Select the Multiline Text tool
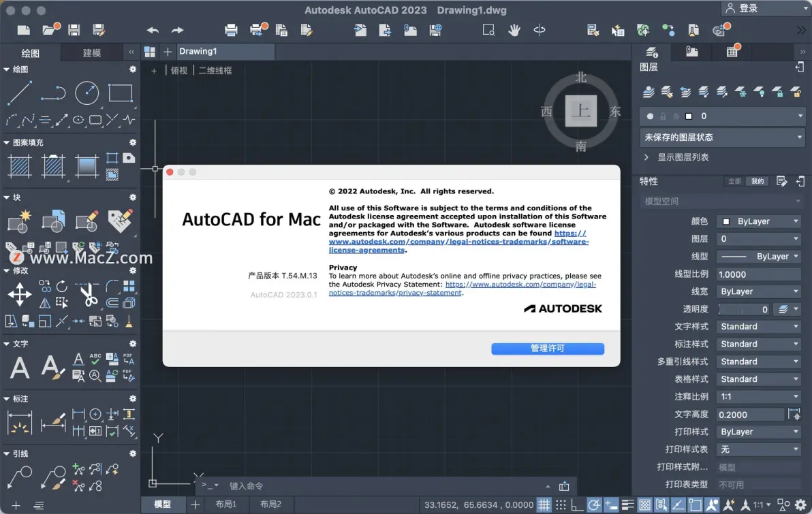812x514 pixels. point(20,368)
